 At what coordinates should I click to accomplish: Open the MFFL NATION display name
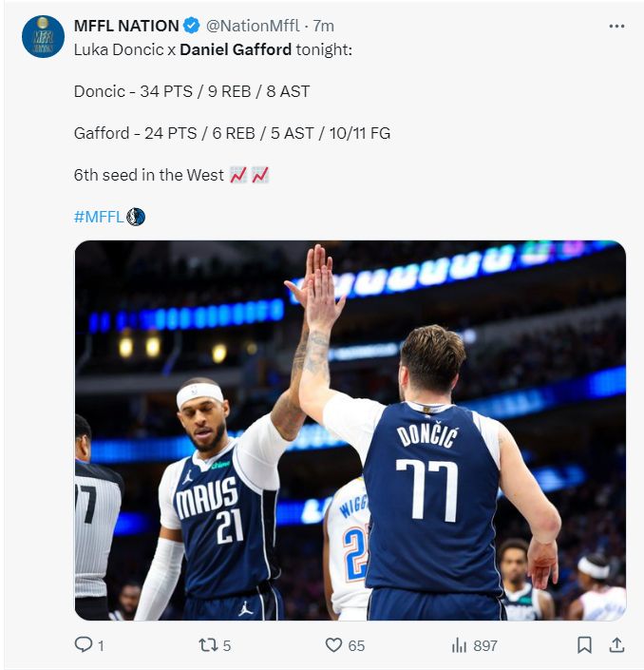(126, 26)
